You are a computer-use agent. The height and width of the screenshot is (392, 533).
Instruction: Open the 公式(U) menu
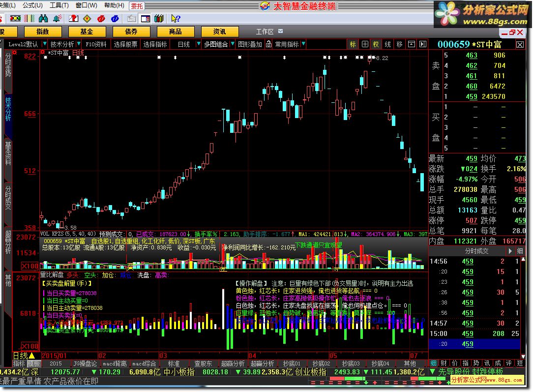[x=32, y=5]
